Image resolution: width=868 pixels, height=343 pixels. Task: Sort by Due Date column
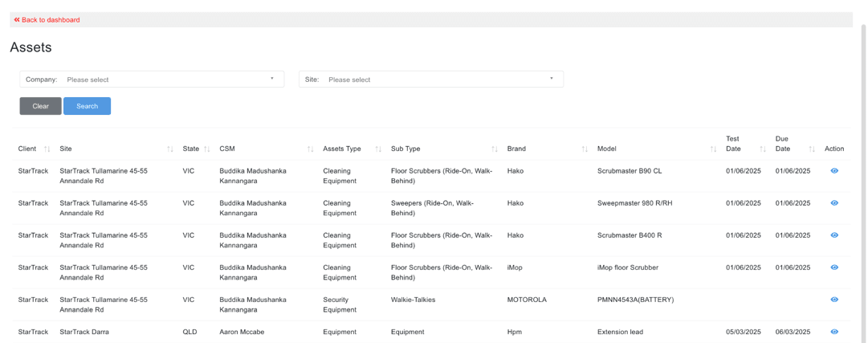812,149
